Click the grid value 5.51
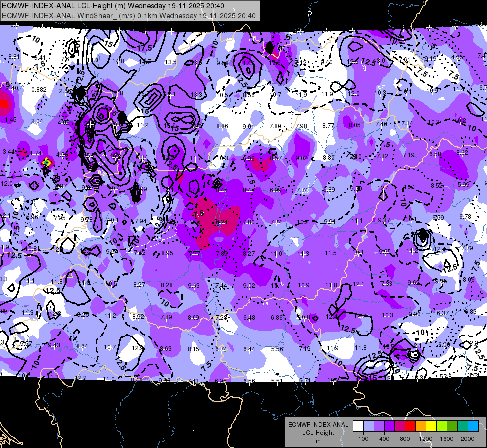 [277, 381]
